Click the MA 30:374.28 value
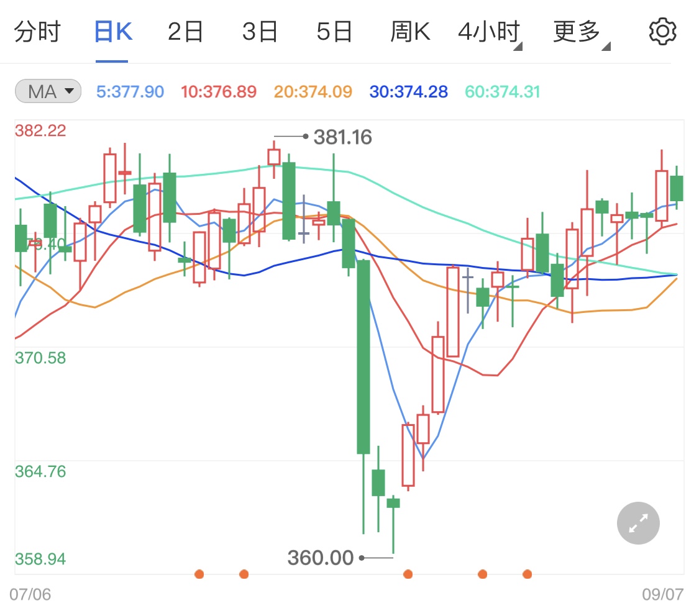Viewport: 699px width, 616px height. tap(408, 92)
